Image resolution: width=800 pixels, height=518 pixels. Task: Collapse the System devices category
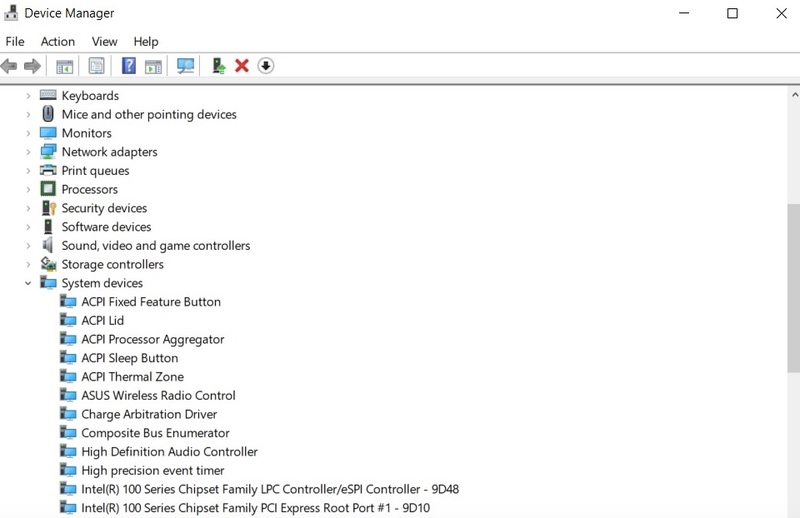[x=28, y=283]
